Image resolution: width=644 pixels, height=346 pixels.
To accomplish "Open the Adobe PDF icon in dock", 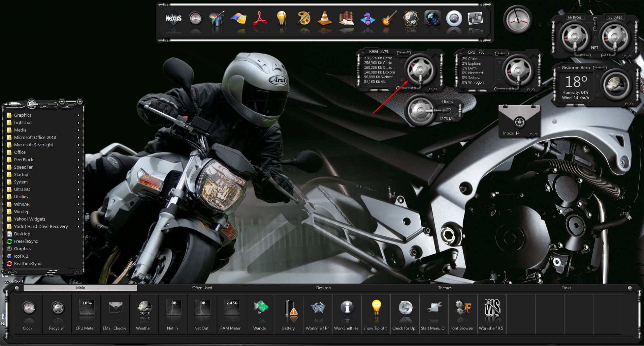I will coord(260,19).
